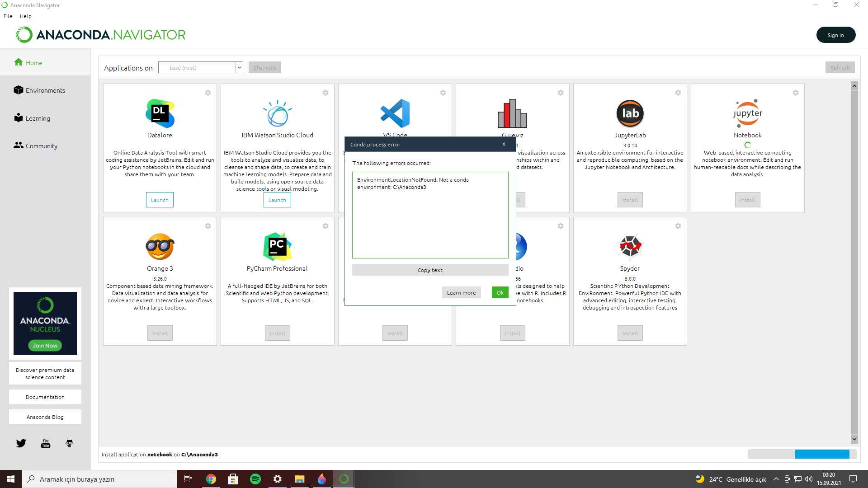Click the install progress bar at bottom

(x=802, y=454)
